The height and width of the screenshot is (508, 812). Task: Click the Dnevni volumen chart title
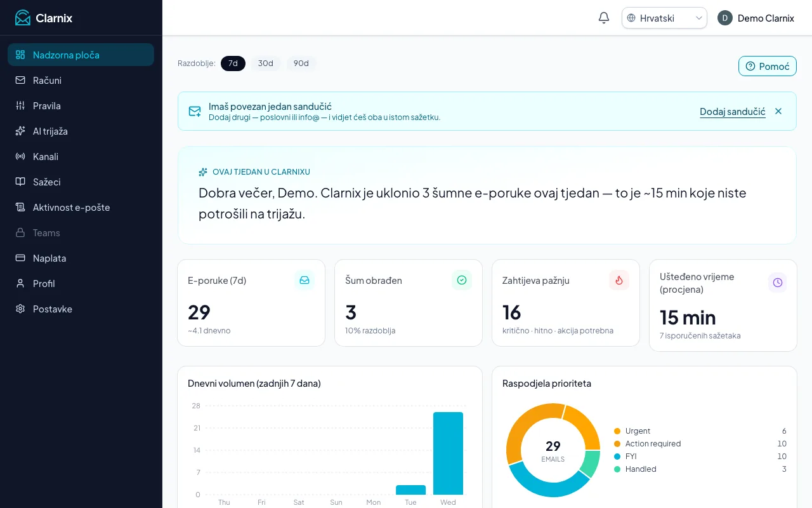(x=254, y=384)
